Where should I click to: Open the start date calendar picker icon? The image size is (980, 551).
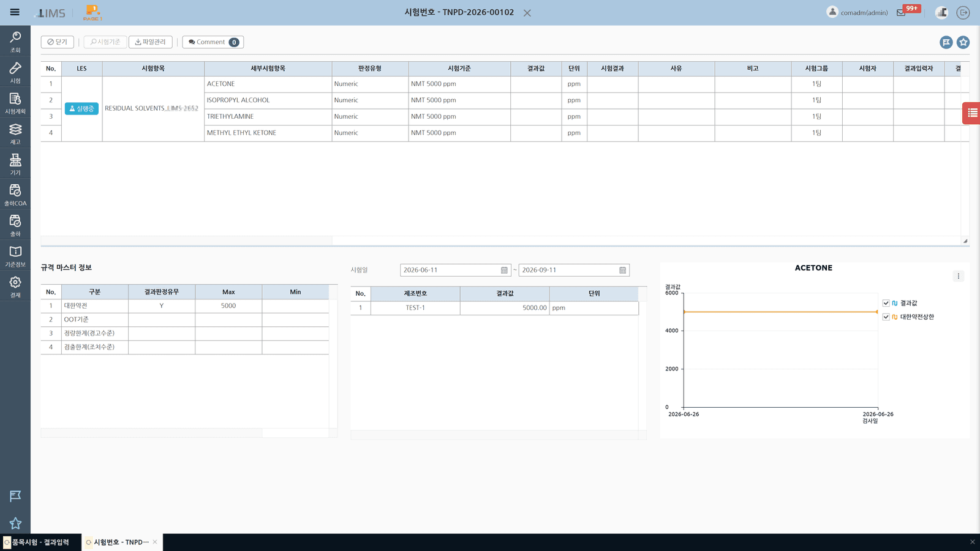coord(504,270)
